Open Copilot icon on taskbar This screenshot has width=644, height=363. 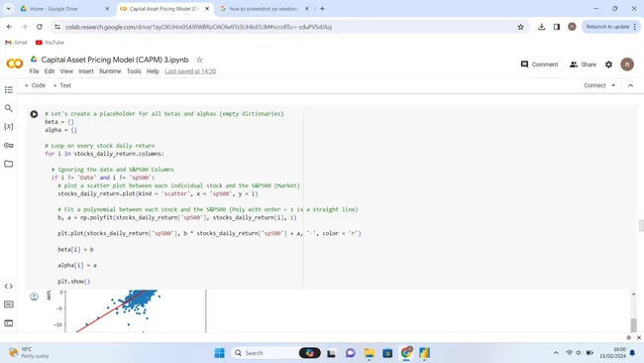click(x=310, y=353)
